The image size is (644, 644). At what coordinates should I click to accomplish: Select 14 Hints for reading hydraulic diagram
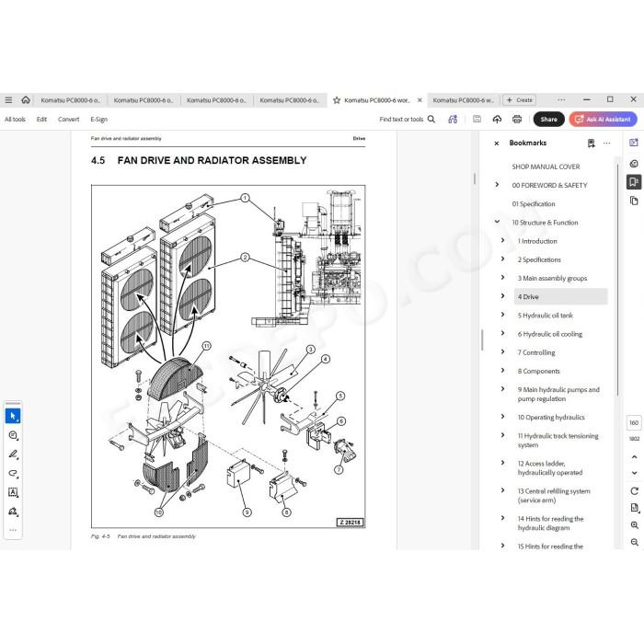[x=550, y=523]
